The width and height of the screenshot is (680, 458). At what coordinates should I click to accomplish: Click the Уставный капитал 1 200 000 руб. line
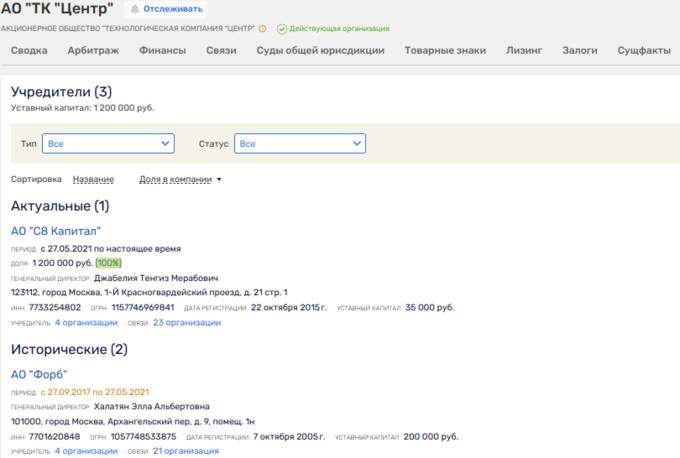point(82,108)
